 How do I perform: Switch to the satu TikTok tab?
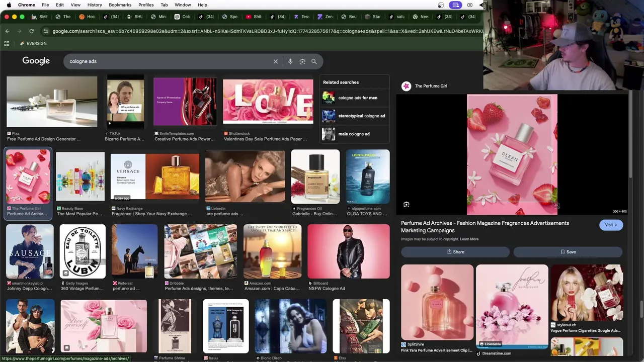396,17
